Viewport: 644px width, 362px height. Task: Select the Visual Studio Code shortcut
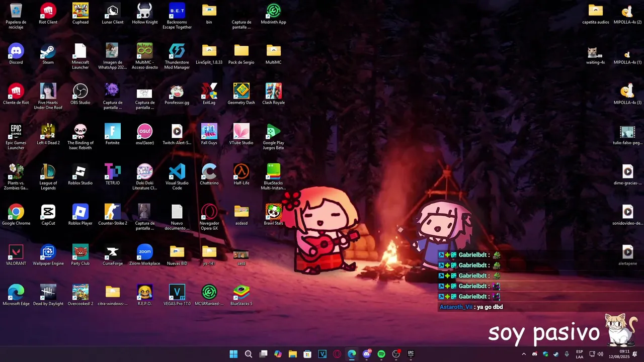point(177,176)
